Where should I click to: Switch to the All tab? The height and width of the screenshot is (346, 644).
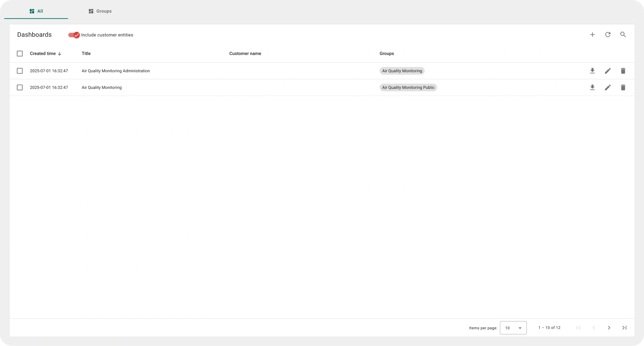pos(36,11)
